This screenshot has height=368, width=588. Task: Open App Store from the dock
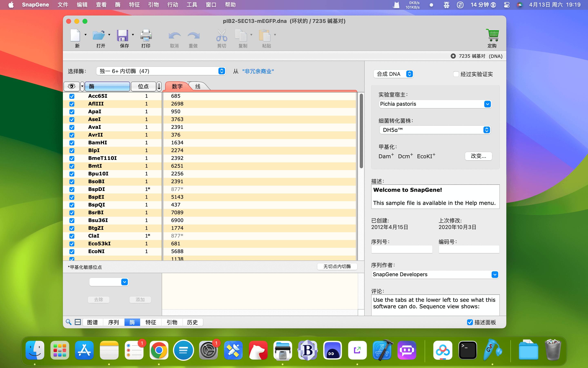pos(84,350)
